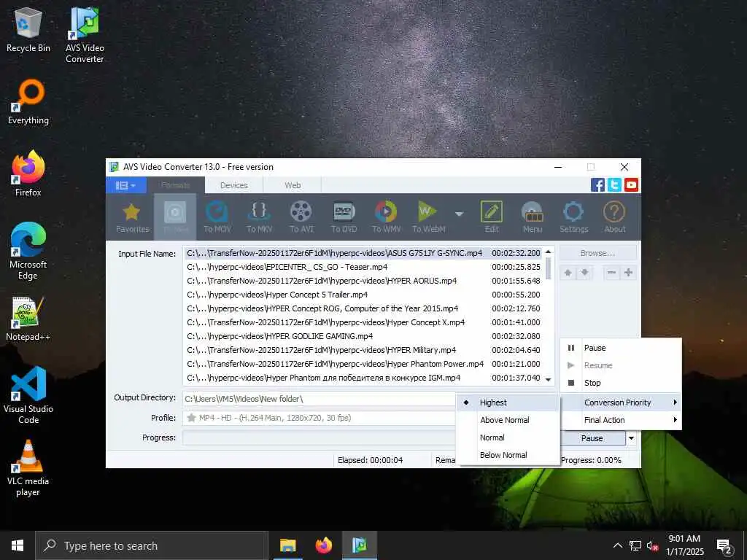Open the Settings gear icon
747x560 pixels.
click(573, 217)
